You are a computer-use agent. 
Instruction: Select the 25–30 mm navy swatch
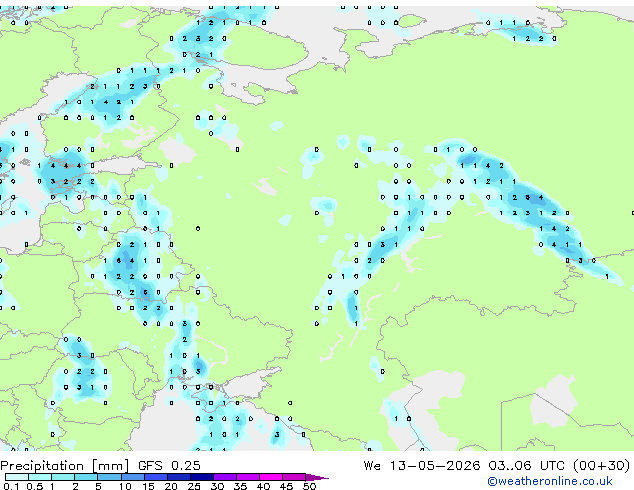point(202,477)
